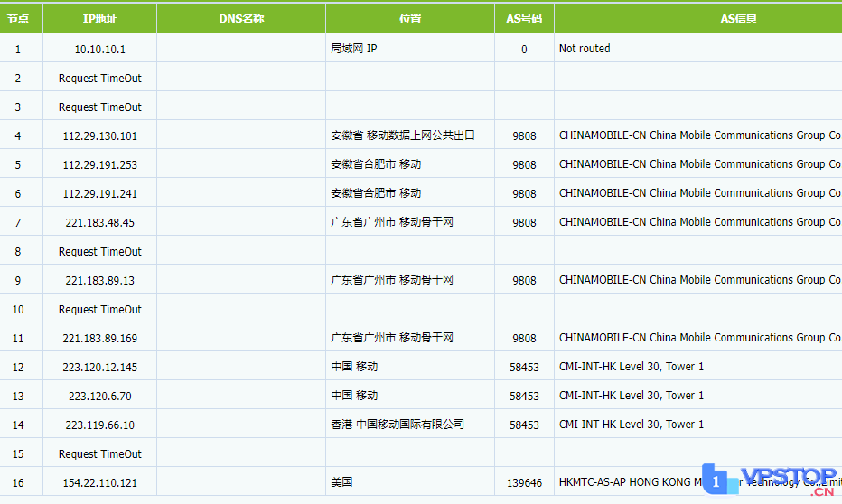Select AS number 139646
842x504 pixels.
[x=524, y=484]
